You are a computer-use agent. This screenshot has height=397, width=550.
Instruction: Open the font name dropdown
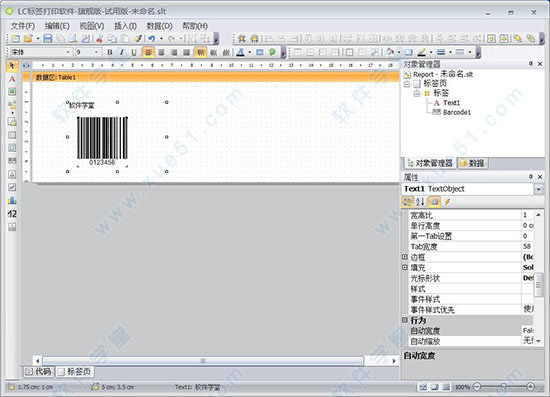coord(41,52)
